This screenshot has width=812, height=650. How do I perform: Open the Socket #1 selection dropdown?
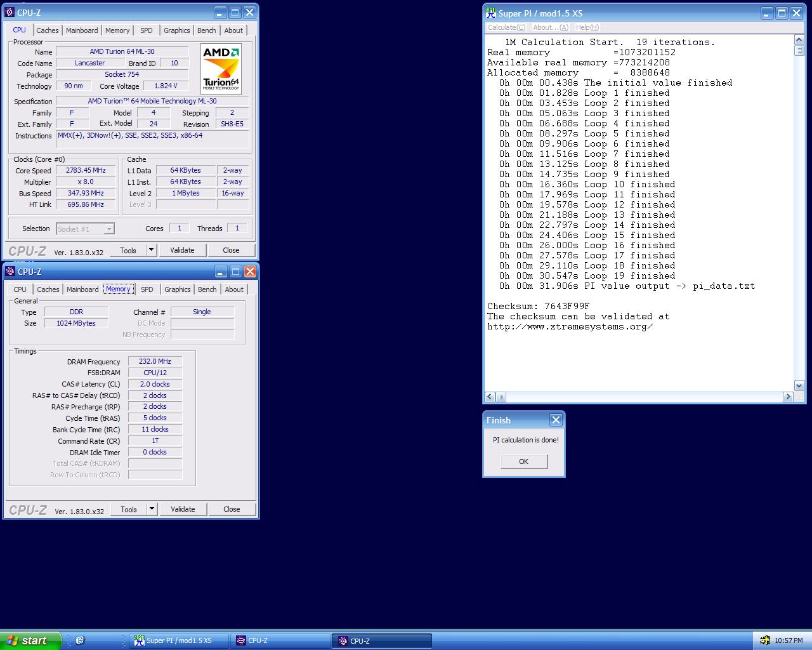pos(109,229)
